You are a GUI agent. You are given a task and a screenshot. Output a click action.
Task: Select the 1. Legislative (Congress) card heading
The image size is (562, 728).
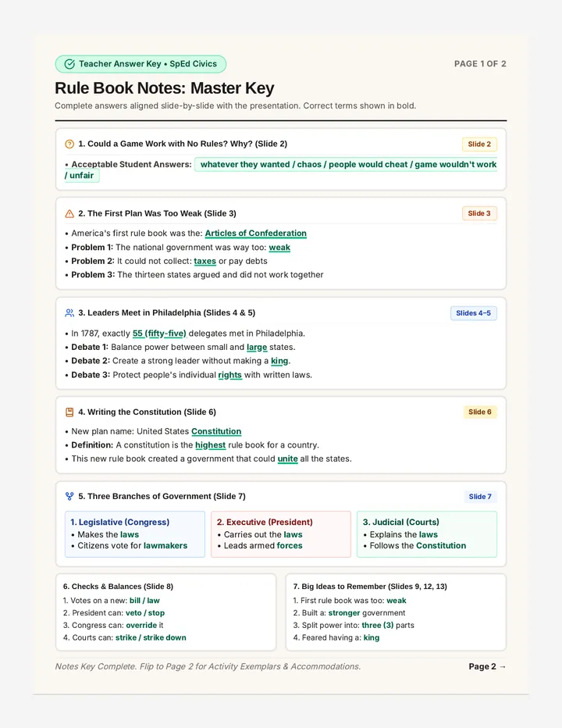[x=119, y=522]
